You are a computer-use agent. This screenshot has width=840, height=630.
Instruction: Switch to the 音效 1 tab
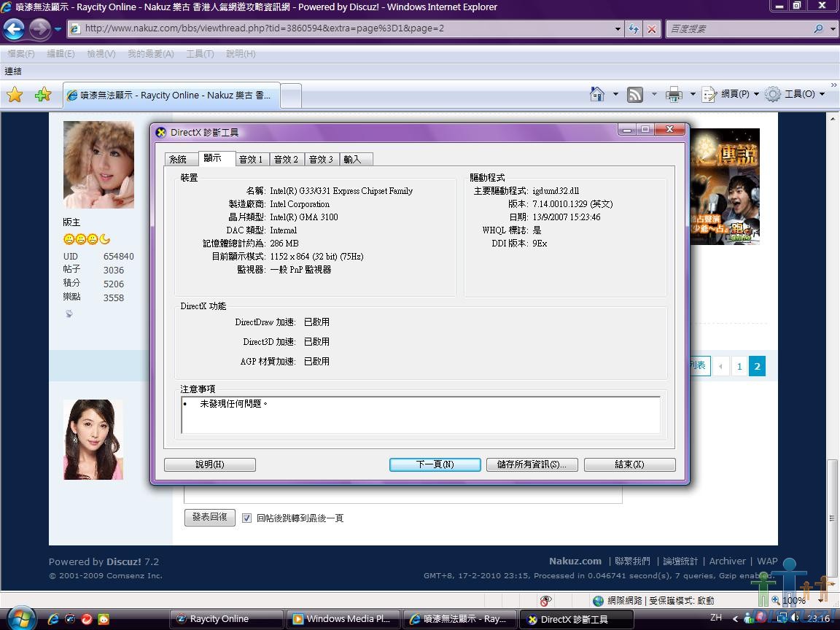point(251,159)
